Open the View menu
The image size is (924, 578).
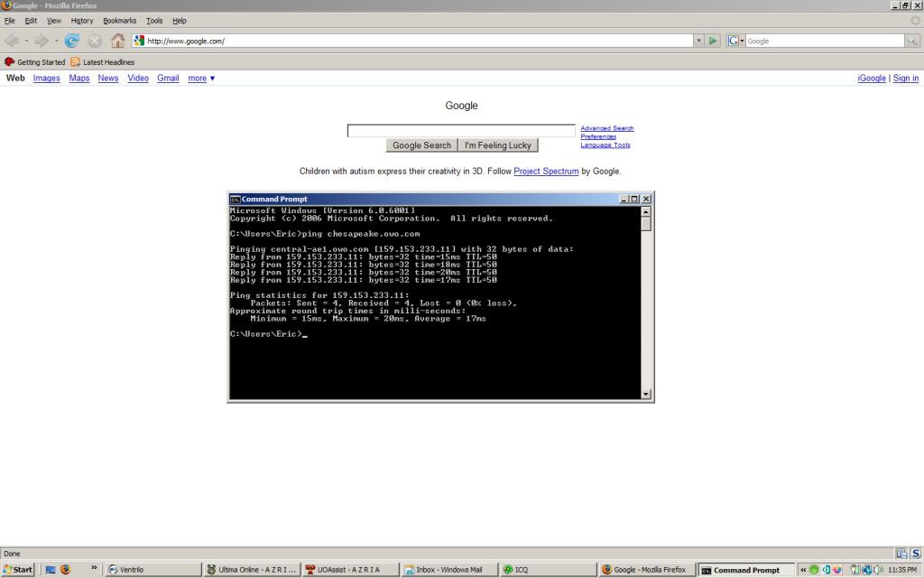(53, 21)
